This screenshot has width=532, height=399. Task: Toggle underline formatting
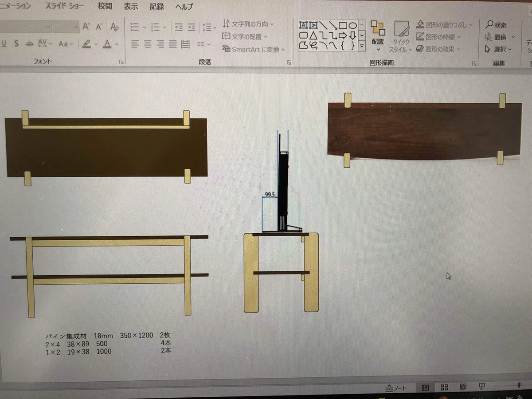tap(4, 43)
